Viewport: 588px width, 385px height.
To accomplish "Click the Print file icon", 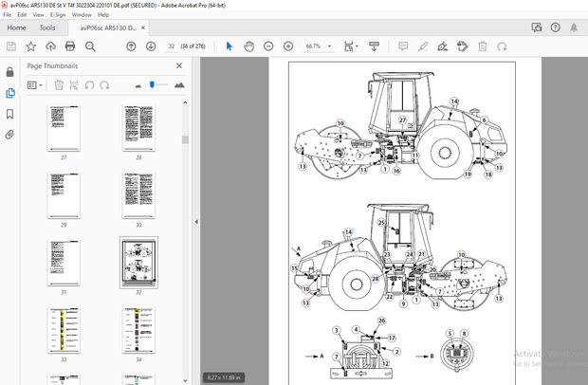I will click(70, 46).
